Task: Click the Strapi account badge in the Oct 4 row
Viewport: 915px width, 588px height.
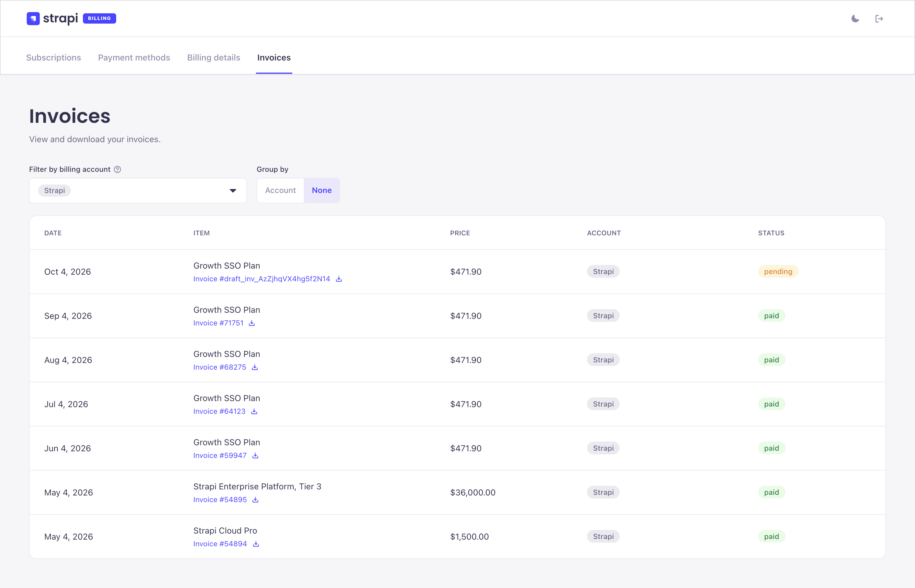Action: click(x=603, y=272)
